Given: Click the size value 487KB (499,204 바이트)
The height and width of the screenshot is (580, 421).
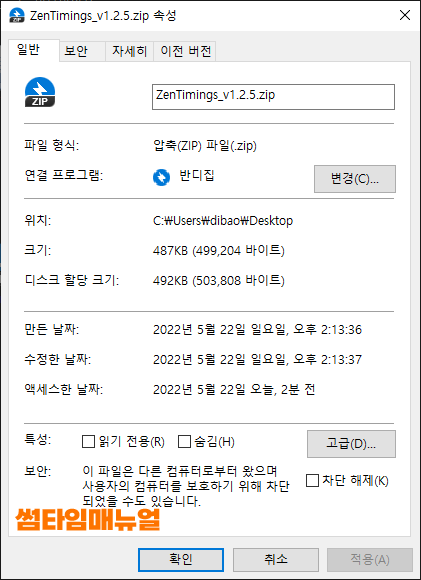Looking at the screenshot, I should (x=219, y=250).
